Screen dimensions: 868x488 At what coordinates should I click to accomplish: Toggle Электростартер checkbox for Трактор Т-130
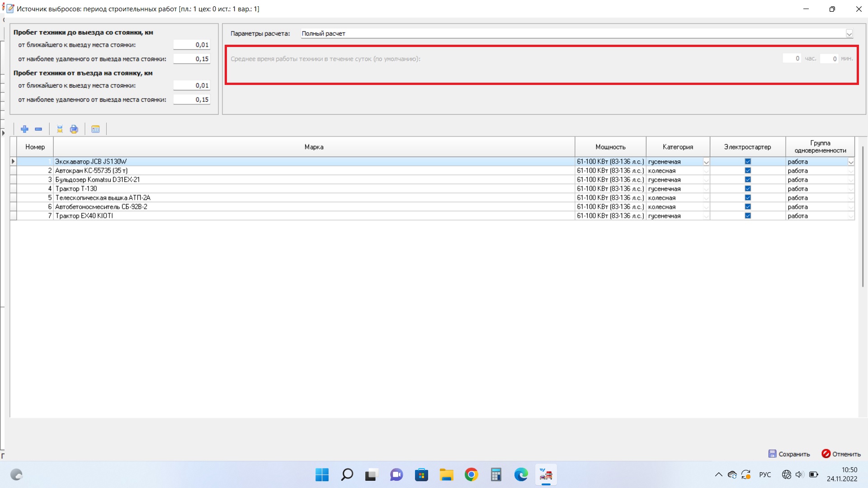tap(747, 188)
